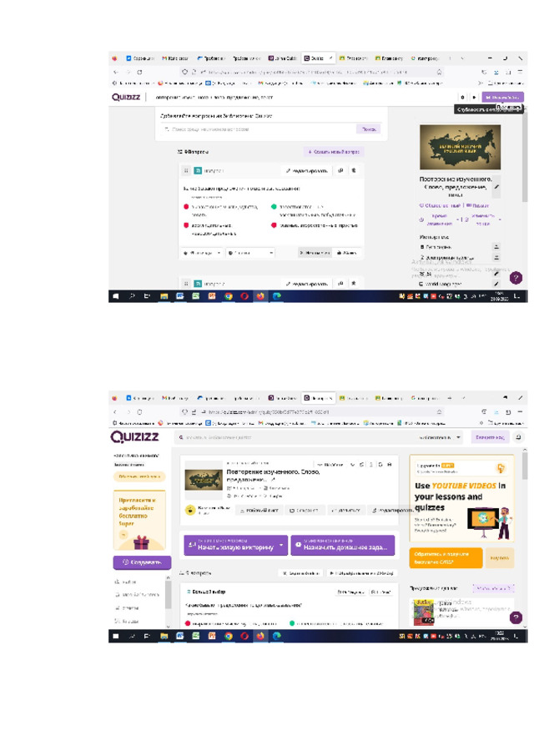
Task: Click the quiz cover thumbnail on quiz page
Action: (204, 480)
